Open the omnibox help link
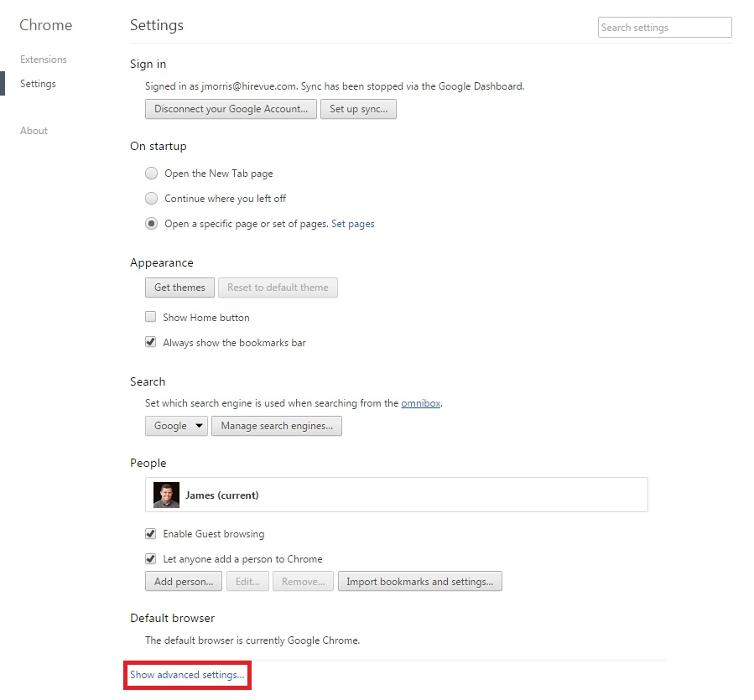The height and width of the screenshot is (700, 754). coord(420,403)
